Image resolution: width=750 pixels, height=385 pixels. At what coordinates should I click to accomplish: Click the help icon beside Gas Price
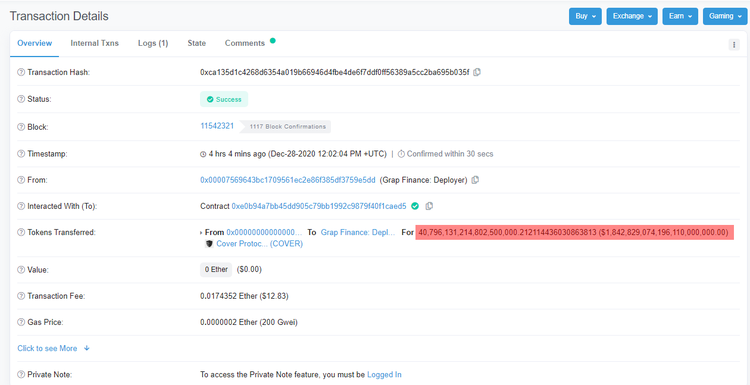(x=21, y=322)
